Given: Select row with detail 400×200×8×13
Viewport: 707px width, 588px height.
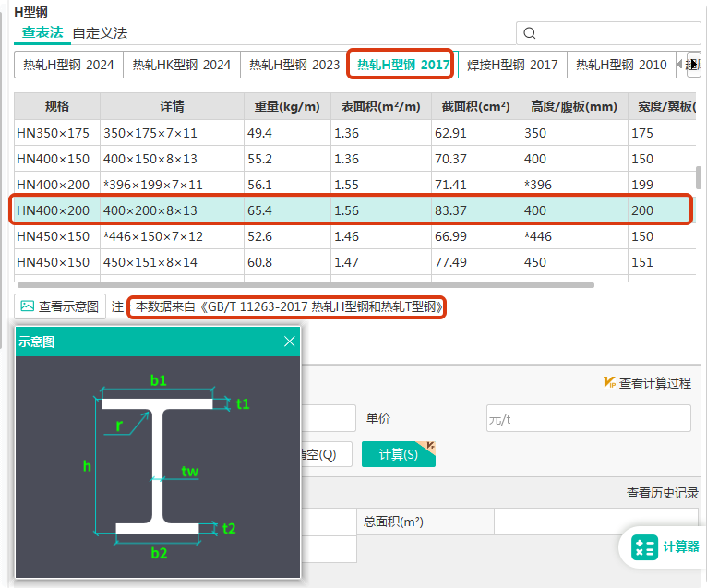Looking at the screenshot, I should [354, 210].
